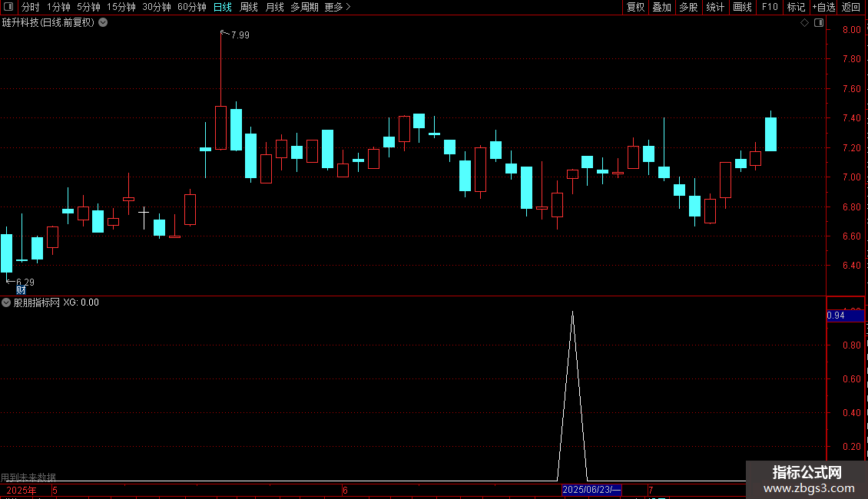The width and height of the screenshot is (868, 499).
Task: Toggle the left sidebar panel icon
Action: coord(8,7)
